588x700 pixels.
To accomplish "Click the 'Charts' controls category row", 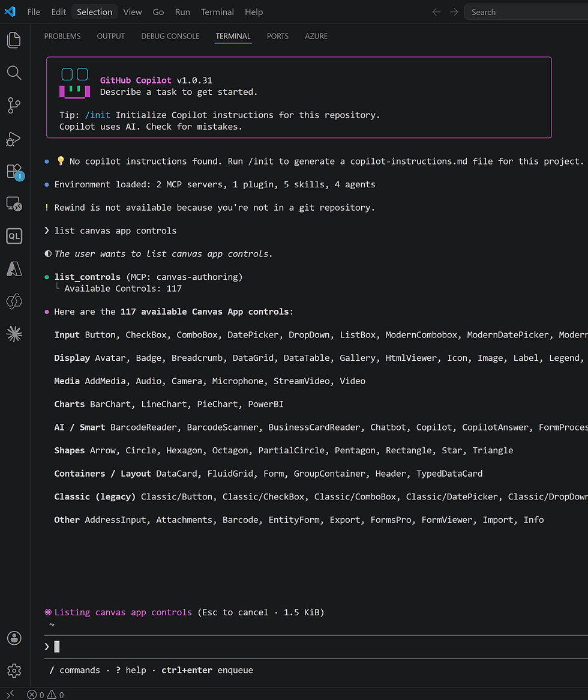I will pos(169,405).
